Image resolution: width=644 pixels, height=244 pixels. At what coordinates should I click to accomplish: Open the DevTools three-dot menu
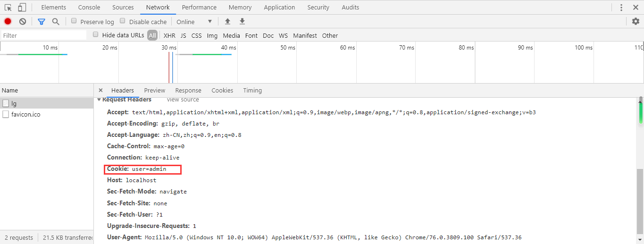point(621,8)
